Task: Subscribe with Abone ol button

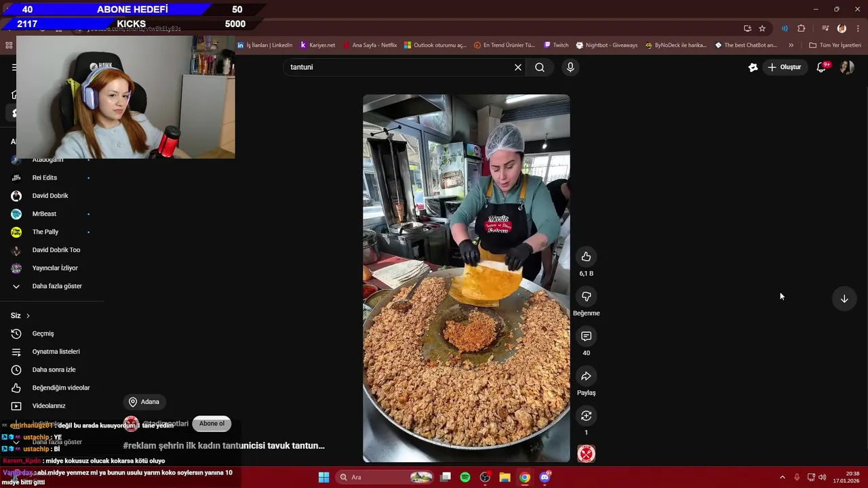Action: [212, 424]
